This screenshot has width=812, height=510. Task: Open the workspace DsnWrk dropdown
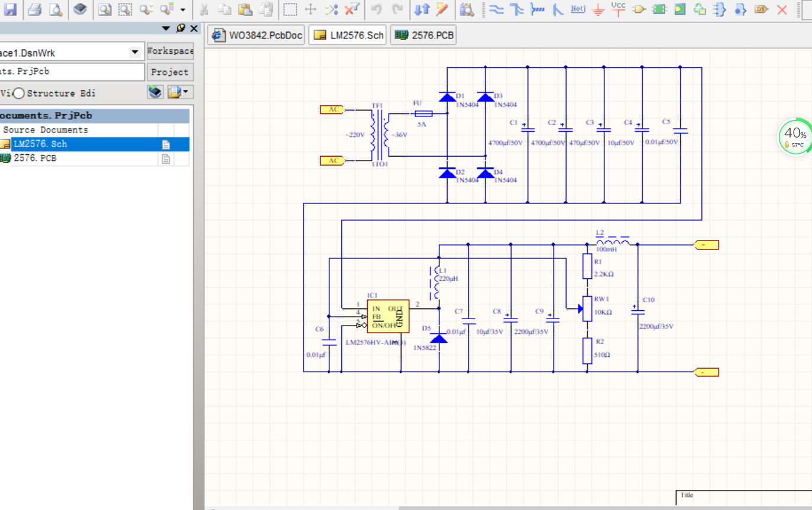coord(134,53)
